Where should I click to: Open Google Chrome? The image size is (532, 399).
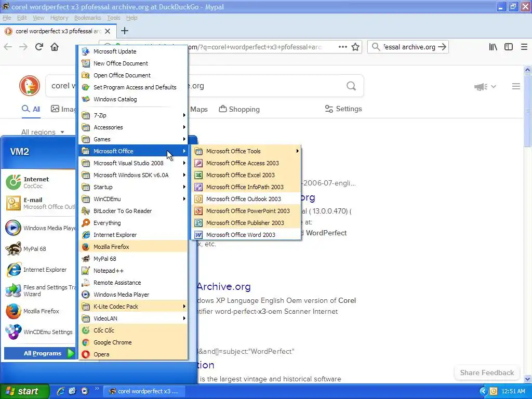click(x=133, y=342)
